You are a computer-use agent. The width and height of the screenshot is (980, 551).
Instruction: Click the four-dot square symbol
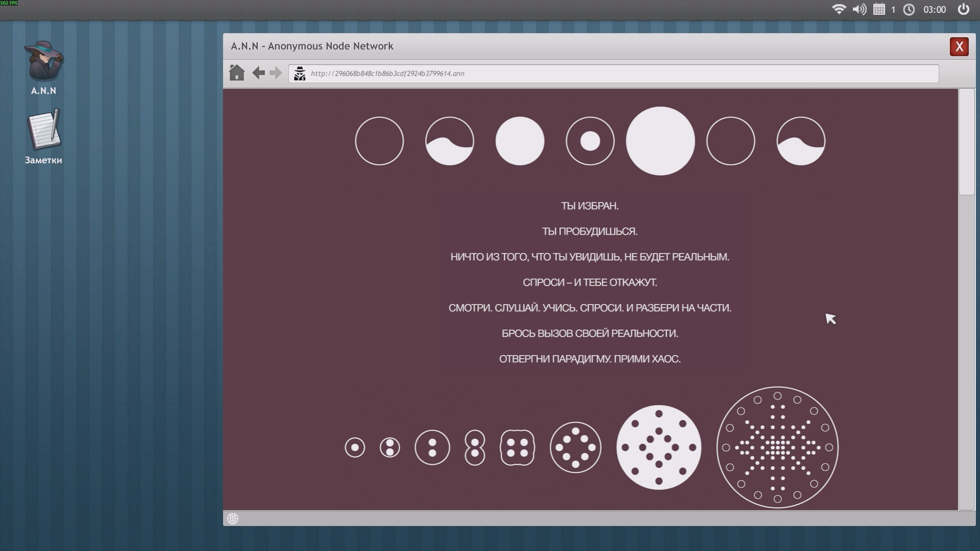(x=517, y=447)
